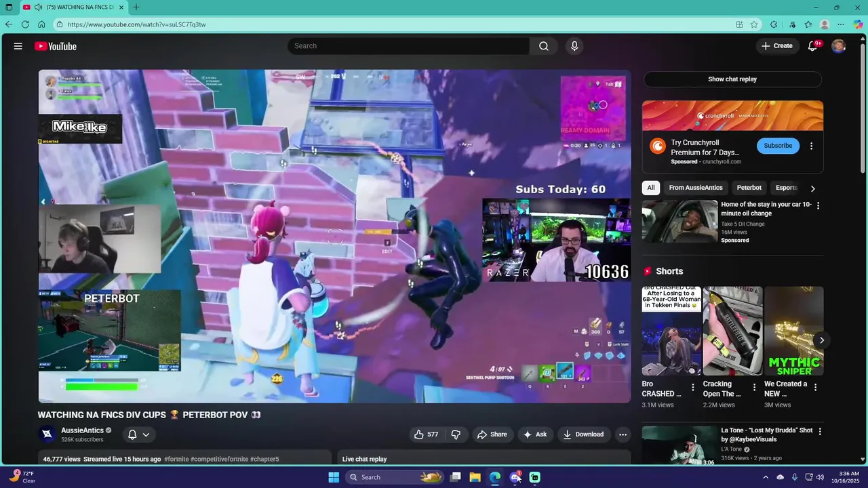This screenshot has width=868, height=488.
Task: Open options for 'Cracking Open The' short
Action: [754, 388]
